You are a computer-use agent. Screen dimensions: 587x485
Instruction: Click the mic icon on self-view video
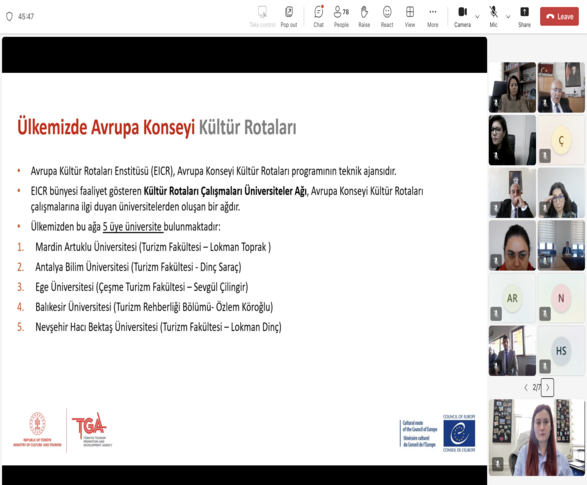(497, 464)
